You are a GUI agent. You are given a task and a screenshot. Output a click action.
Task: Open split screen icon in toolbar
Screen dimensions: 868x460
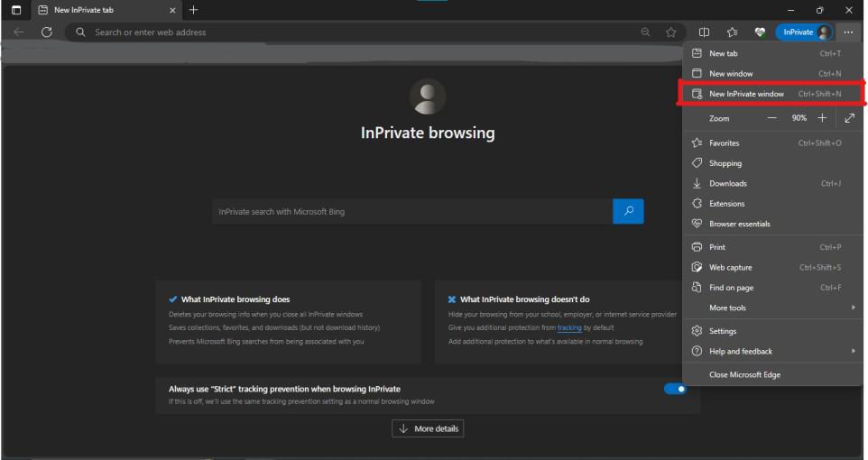[x=704, y=32]
